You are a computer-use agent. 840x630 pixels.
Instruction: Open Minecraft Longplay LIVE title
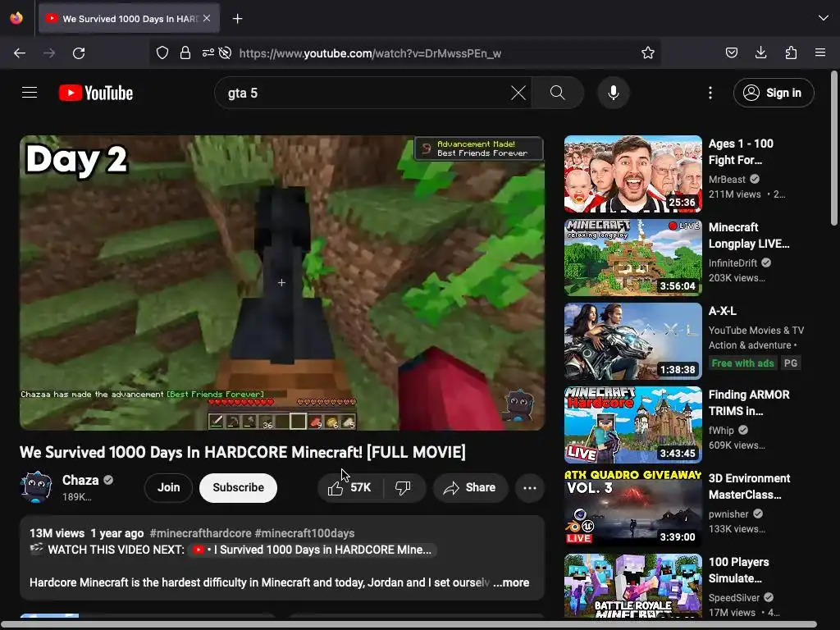pos(749,235)
